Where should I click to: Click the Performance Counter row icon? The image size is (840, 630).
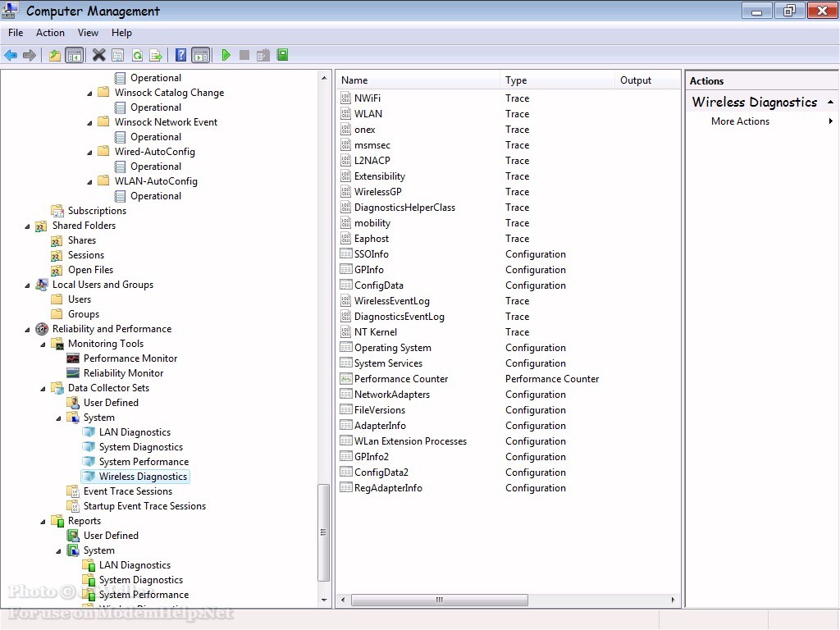click(346, 379)
